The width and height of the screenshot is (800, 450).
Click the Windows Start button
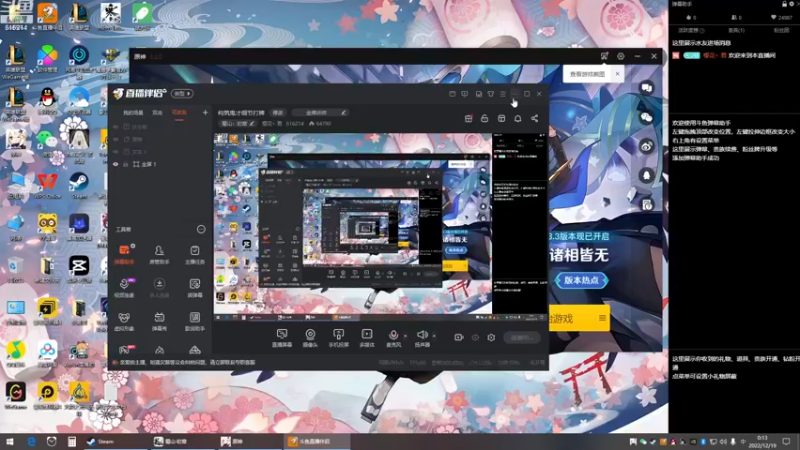click(x=9, y=441)
